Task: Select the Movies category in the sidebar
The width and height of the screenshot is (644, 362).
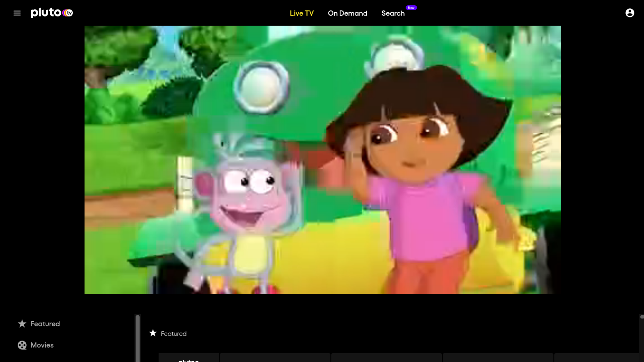Action: click(42, 345)
